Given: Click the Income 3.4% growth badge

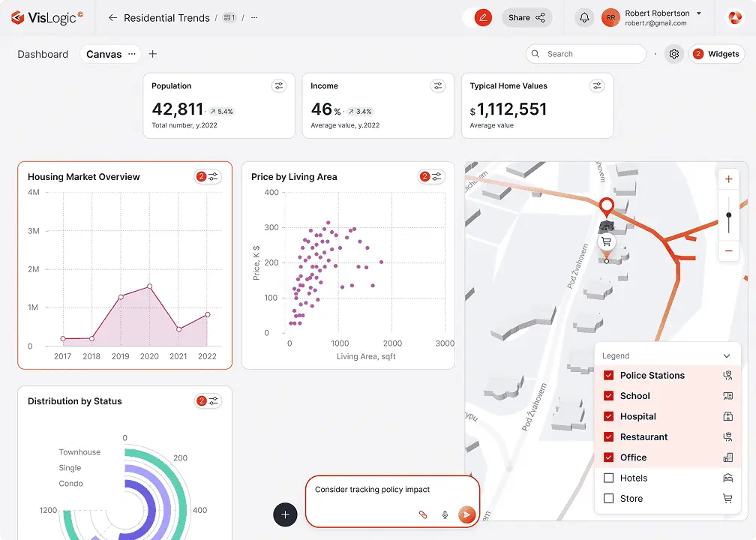Looking at the screenshot, I should pos(360,111).
